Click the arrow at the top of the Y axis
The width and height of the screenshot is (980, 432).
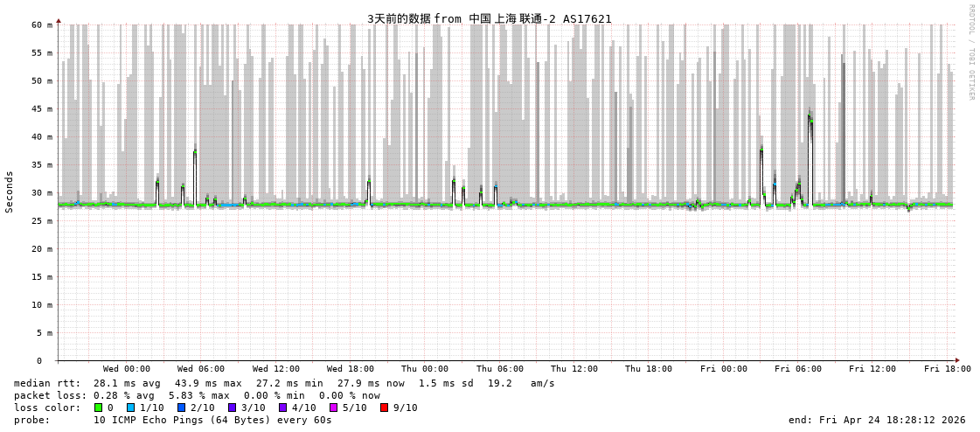pyautogui.click(x=59, y=20)
